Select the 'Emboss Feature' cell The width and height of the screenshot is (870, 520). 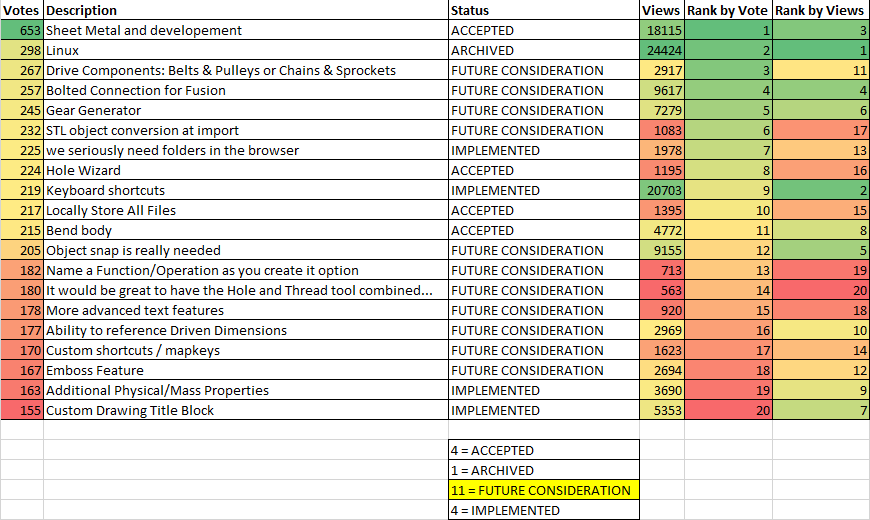(246, 370)
